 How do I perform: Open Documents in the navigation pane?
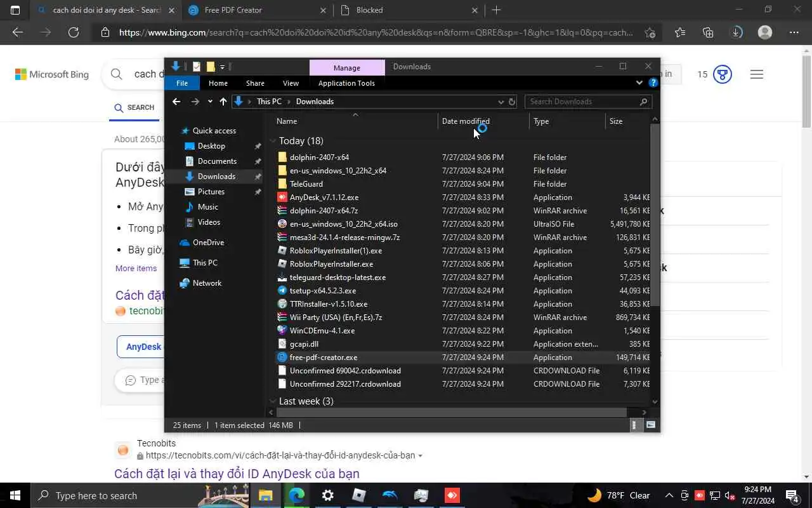(x=217, y=161)
